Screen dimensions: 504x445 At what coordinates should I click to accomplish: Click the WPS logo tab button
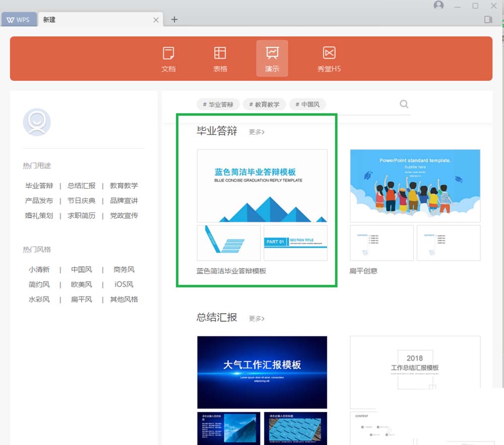19,19
